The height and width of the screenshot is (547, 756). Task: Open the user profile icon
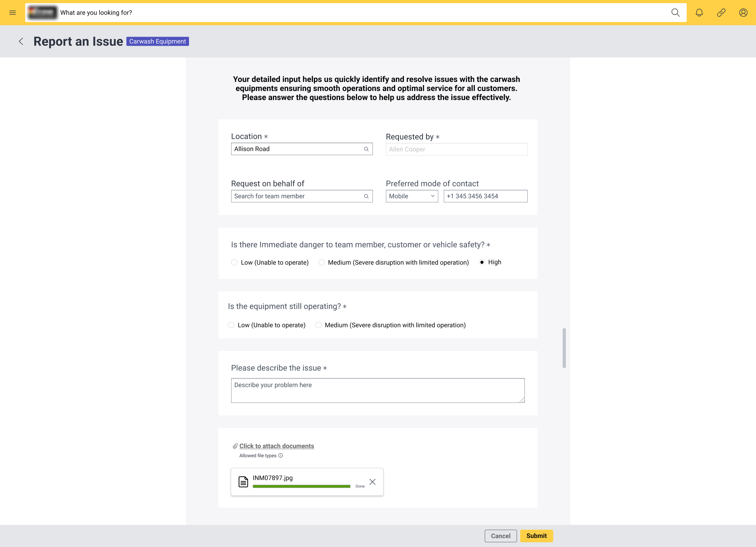coord(743,13)
